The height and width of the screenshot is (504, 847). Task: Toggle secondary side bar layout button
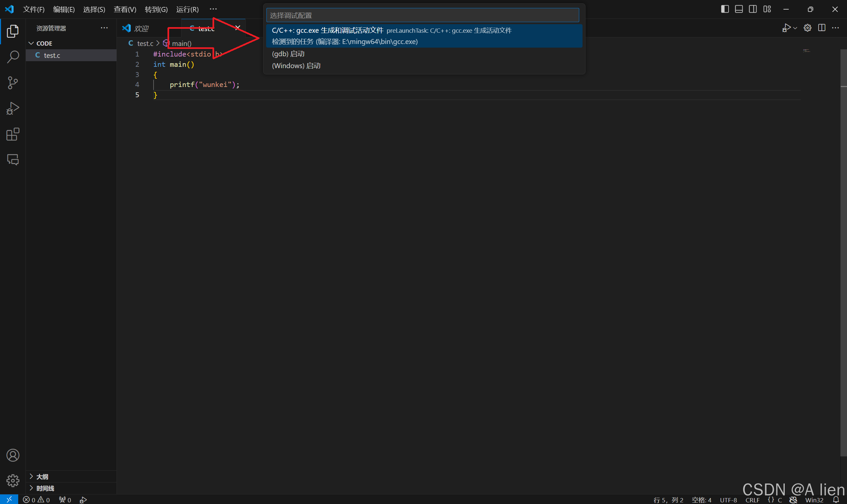(x=753, y=9)
